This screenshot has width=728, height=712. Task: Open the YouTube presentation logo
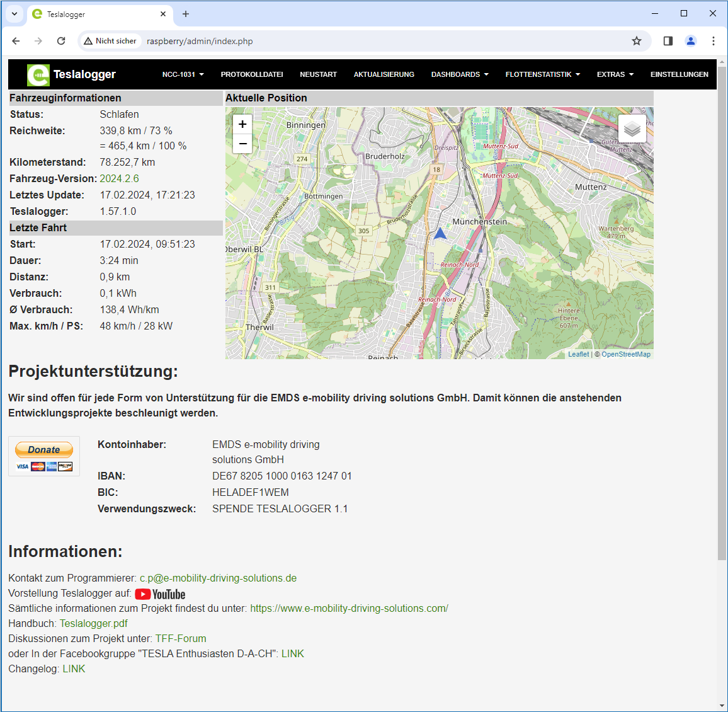pos(160,594)
